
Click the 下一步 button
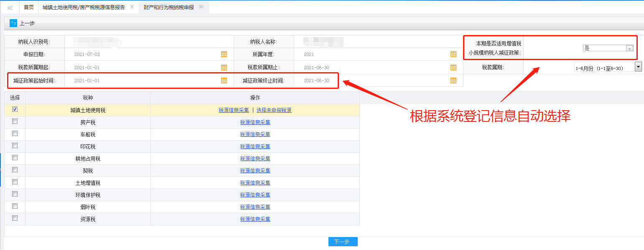coord(343,242)
